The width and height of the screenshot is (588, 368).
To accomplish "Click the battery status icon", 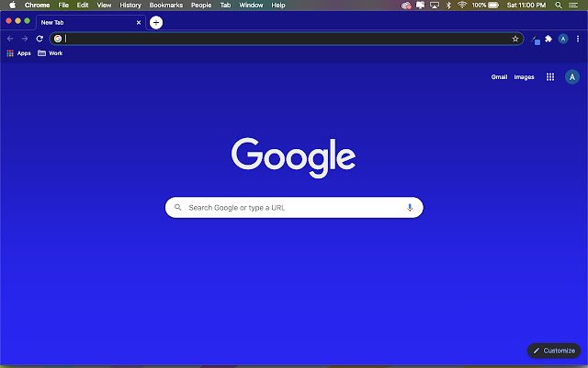I will tap(492, 5).
